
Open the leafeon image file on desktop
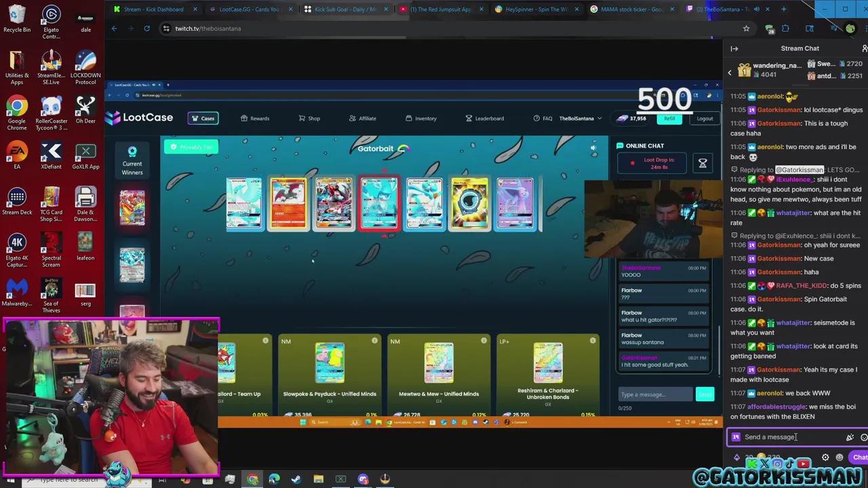click(x=85, y=247)
